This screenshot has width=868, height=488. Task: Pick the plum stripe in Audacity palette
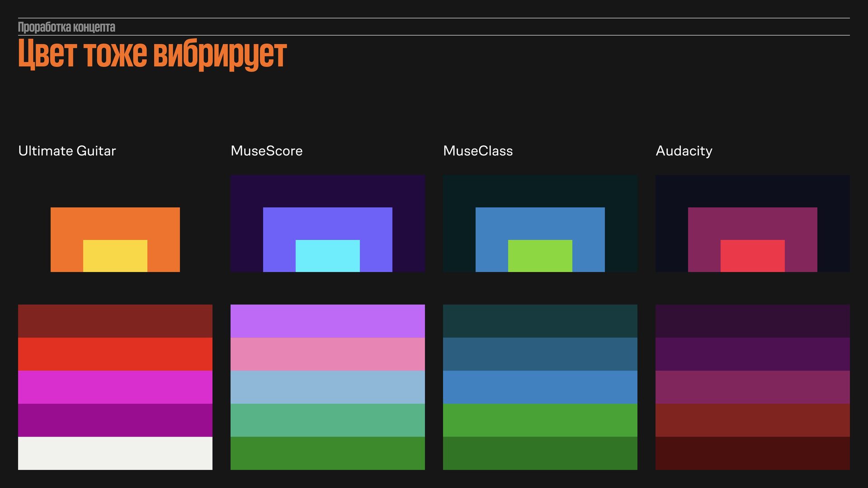coord(752,387)
